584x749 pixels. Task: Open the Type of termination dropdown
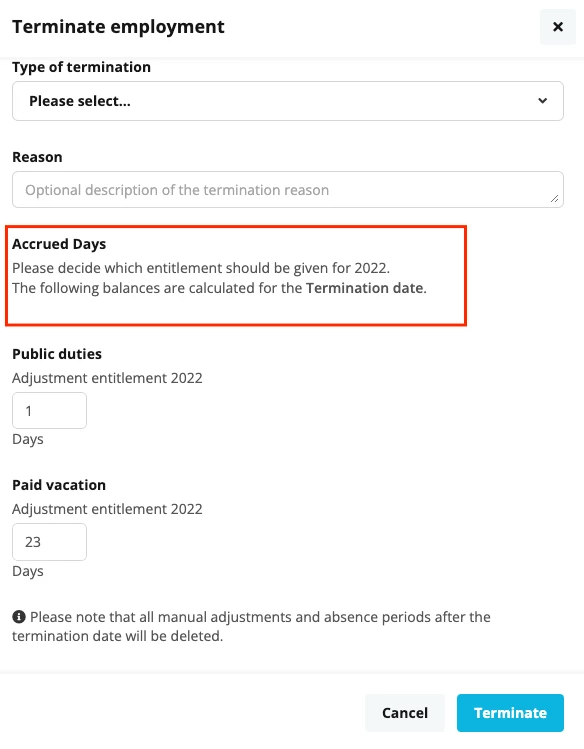tap(287, 101)
